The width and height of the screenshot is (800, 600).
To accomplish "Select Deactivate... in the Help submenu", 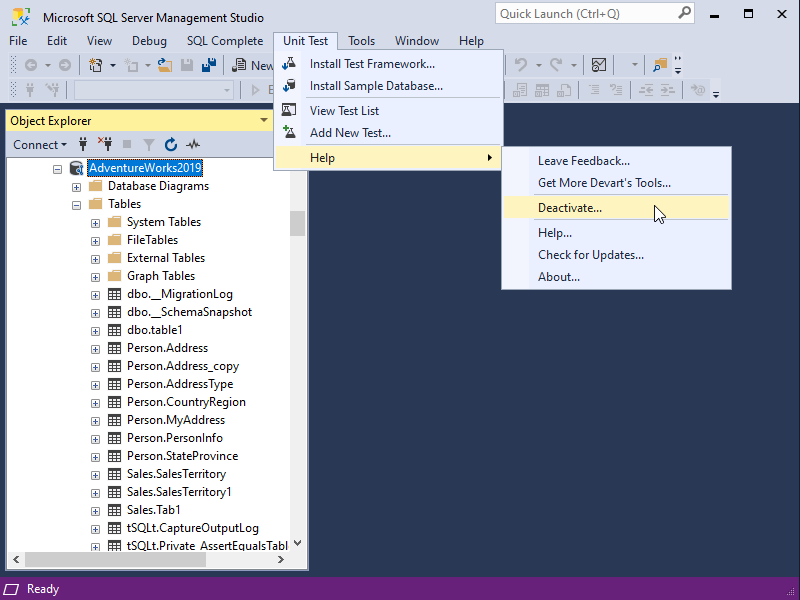I will pos(616,208).
